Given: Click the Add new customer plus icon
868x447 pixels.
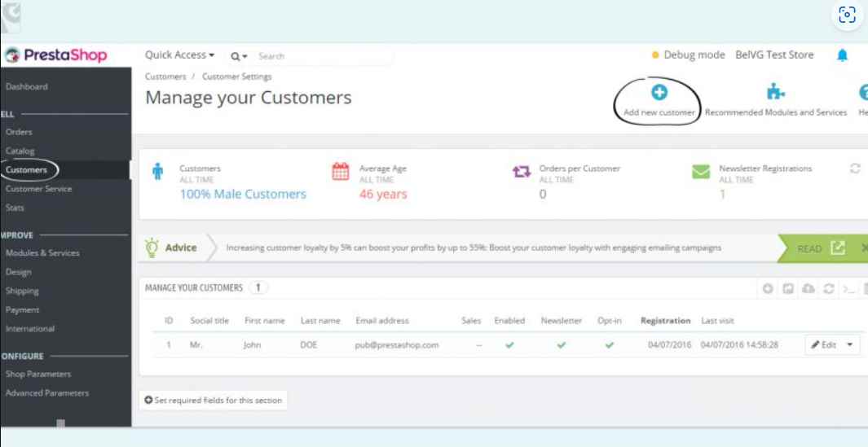Looking at the screenshot, I should (659, 92).
